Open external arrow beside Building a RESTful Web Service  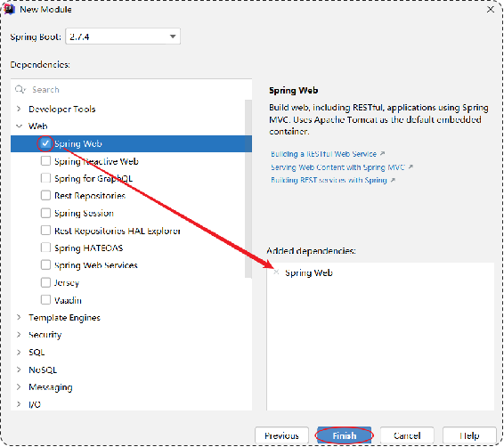coord(383,154)
